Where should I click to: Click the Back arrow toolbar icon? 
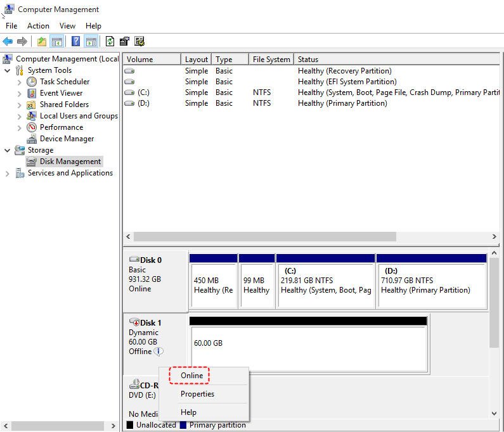point(8,41)
